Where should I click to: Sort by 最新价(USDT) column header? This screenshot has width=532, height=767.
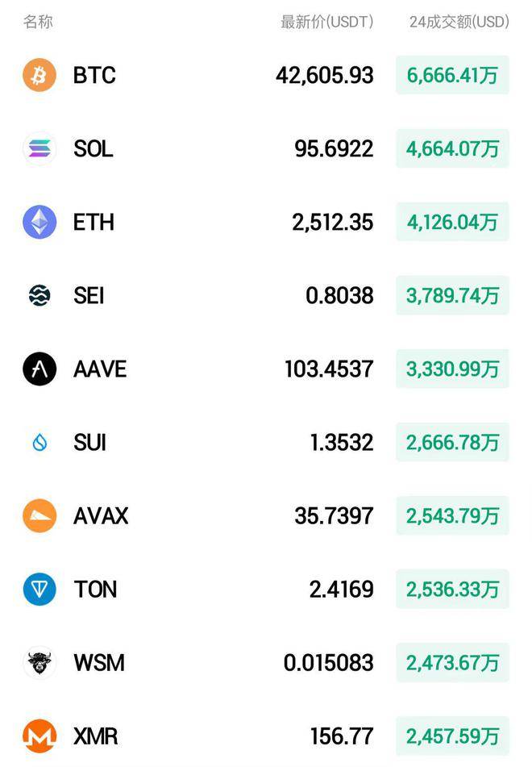coord(326,22)
